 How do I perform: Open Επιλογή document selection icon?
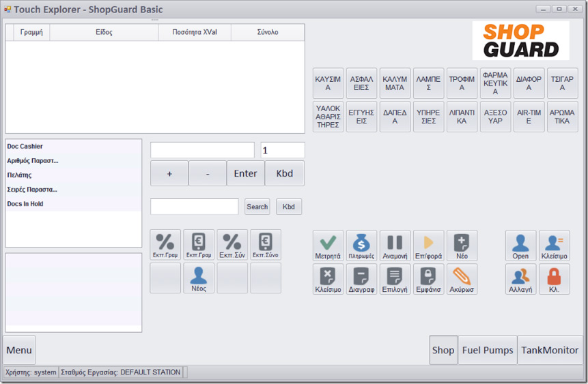[x=395, y=279]
